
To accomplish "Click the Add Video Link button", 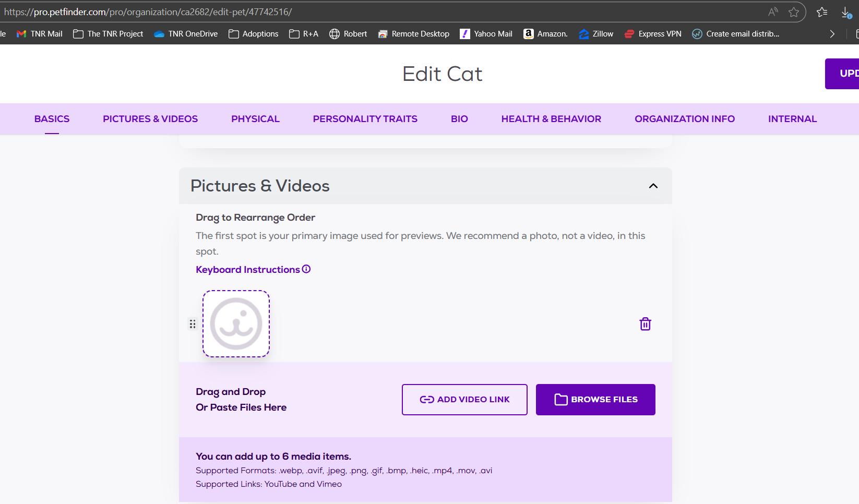I will tap(464, 400).
